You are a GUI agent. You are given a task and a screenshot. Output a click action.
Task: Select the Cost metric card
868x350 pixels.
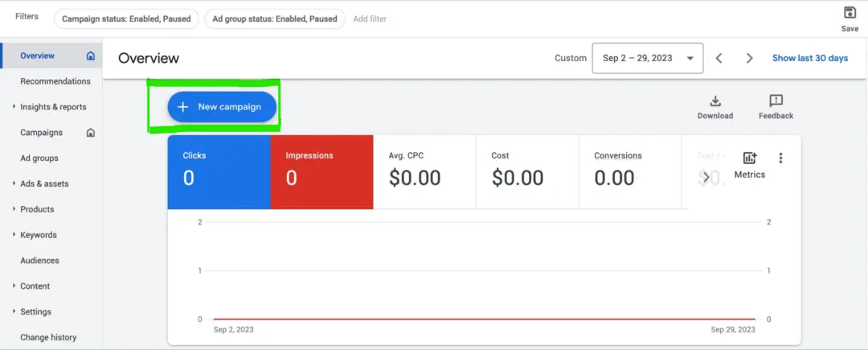point(527,172)
